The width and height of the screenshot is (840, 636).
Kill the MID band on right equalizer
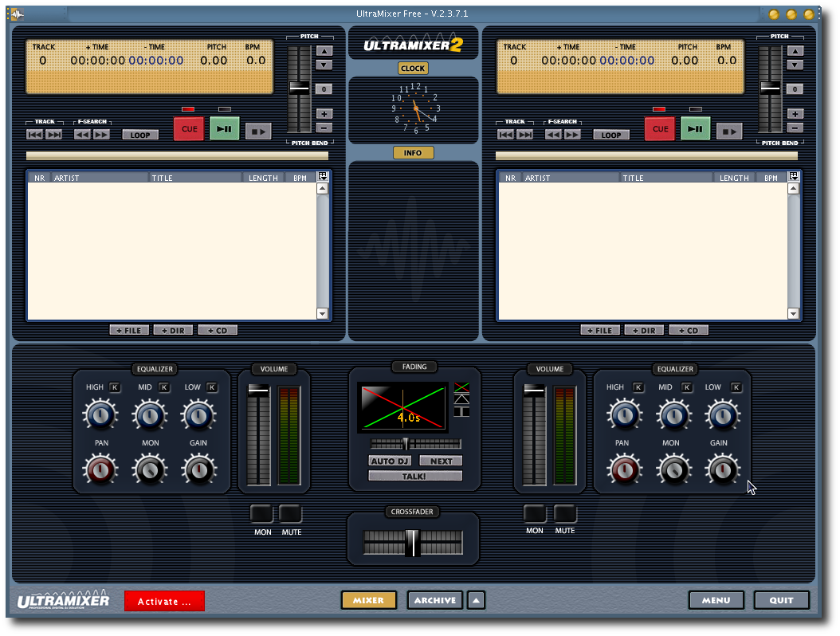point(687,387)
